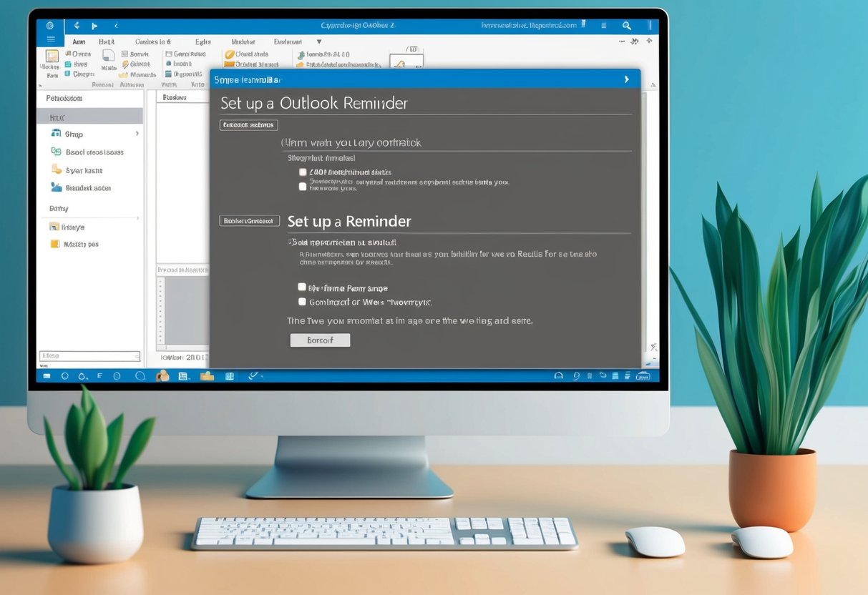Click the small badge button beside Set up Reminder
The width and height of the screenshot is (868, 595).
(248, 220)
